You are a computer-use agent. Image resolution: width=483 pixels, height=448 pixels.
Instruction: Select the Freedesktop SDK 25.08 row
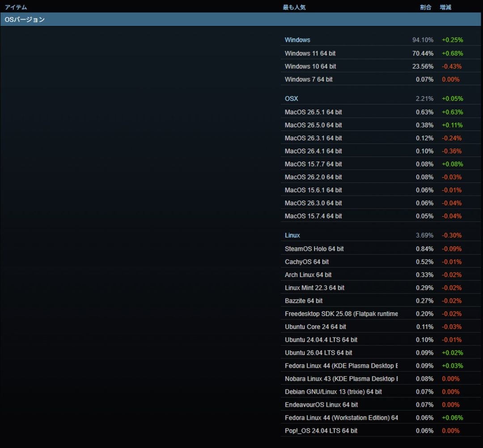381,314
